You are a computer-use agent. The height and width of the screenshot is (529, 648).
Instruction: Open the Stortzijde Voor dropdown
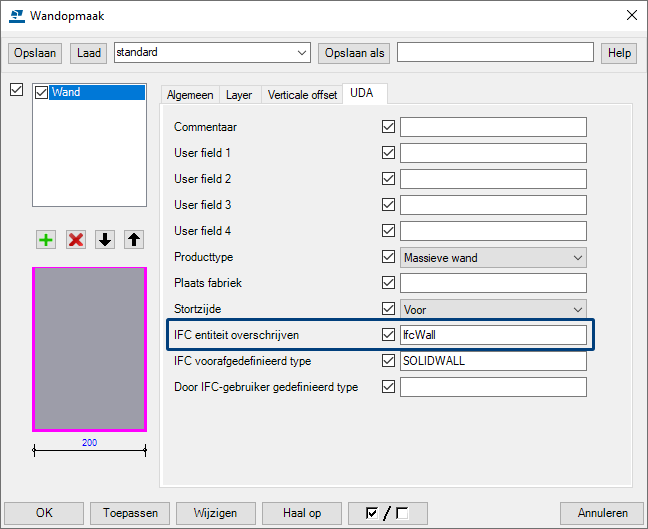pos(577,309)
